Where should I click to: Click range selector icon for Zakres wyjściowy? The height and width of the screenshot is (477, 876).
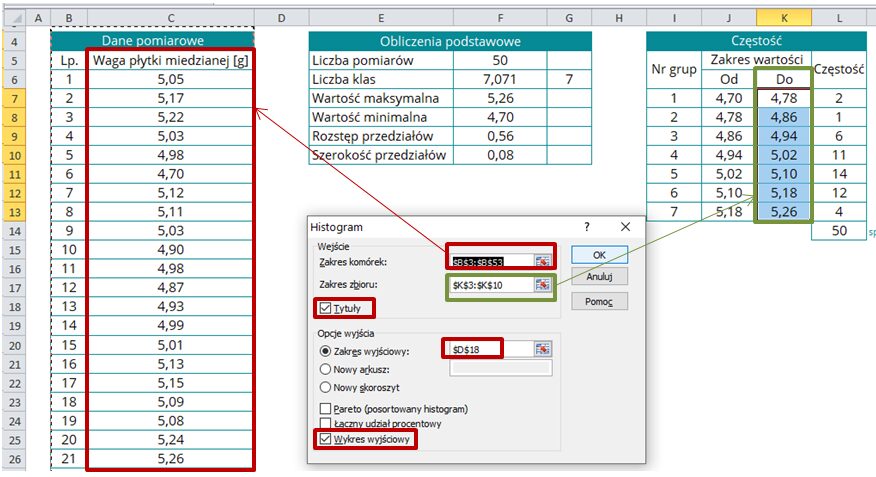point(543,348)
